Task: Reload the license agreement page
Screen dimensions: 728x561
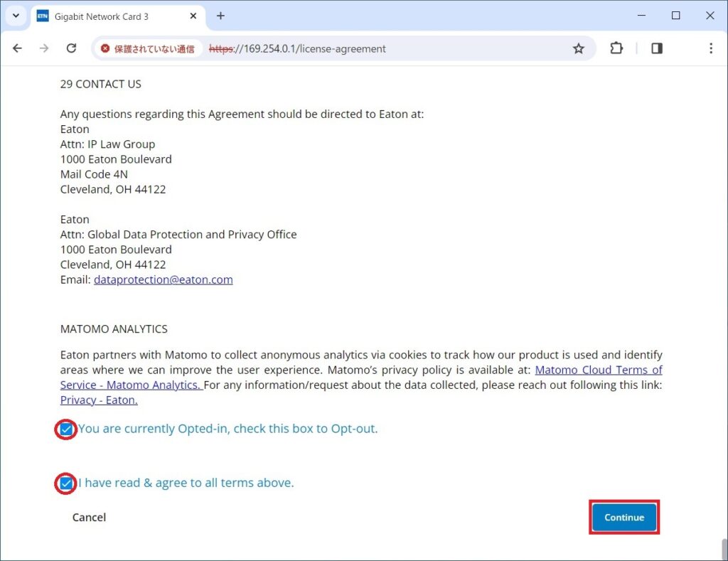Action: pyautogui.click(x=71, y=48)
